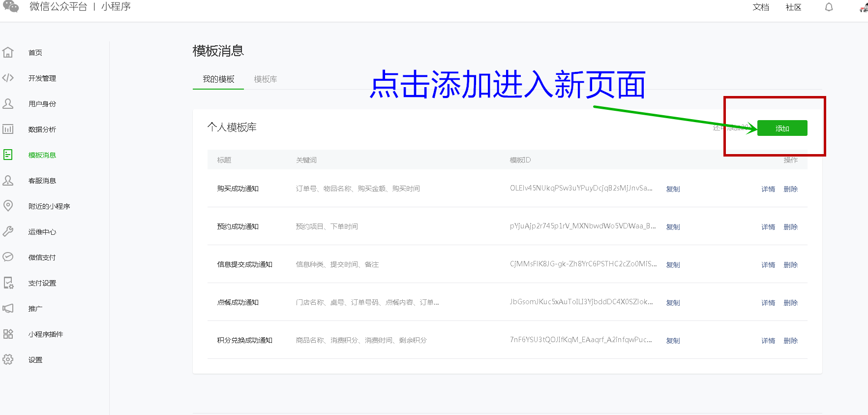Click the 推广 megaphone icon
Image resolution: width=868 pixels, height=415 pixels.
coord(8,308)
